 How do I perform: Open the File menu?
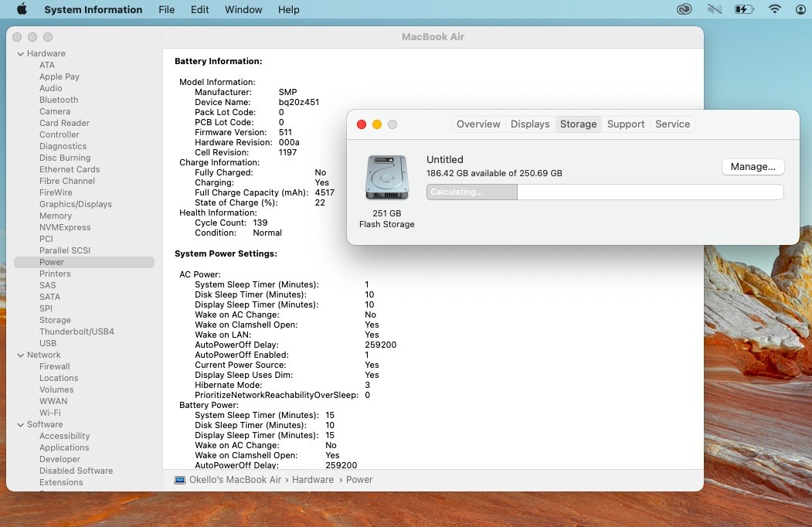click(x=166, y=9)
